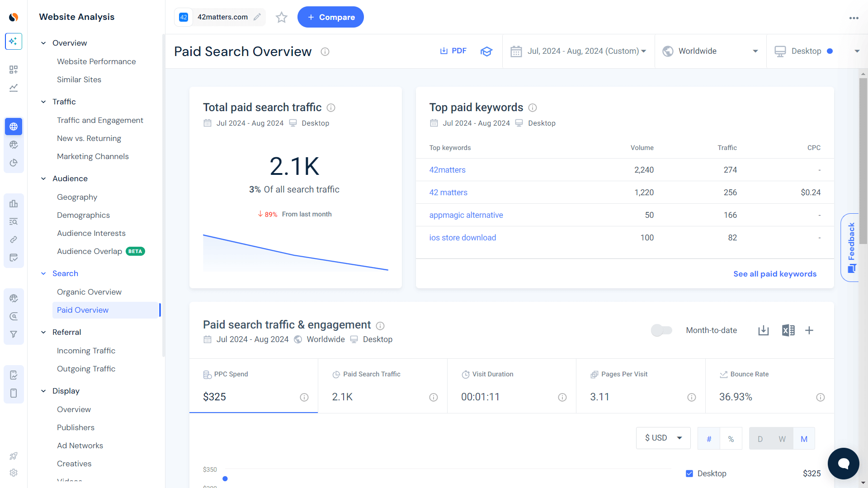Export the report using the Excel icon
The height and width of the screenshot is (488, 868).
pos(788,330)
